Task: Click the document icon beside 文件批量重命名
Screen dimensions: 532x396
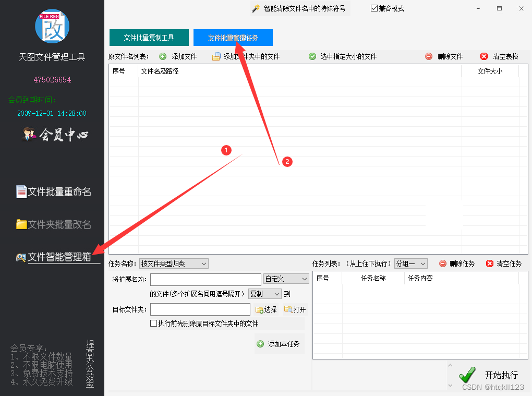Action: pyautogui.click(x=21, y=191)
